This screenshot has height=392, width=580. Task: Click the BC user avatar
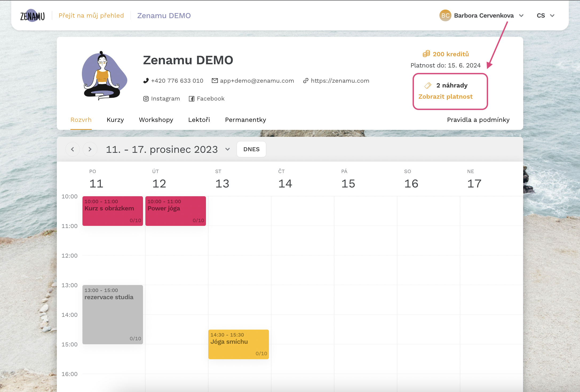coord(445,15)
